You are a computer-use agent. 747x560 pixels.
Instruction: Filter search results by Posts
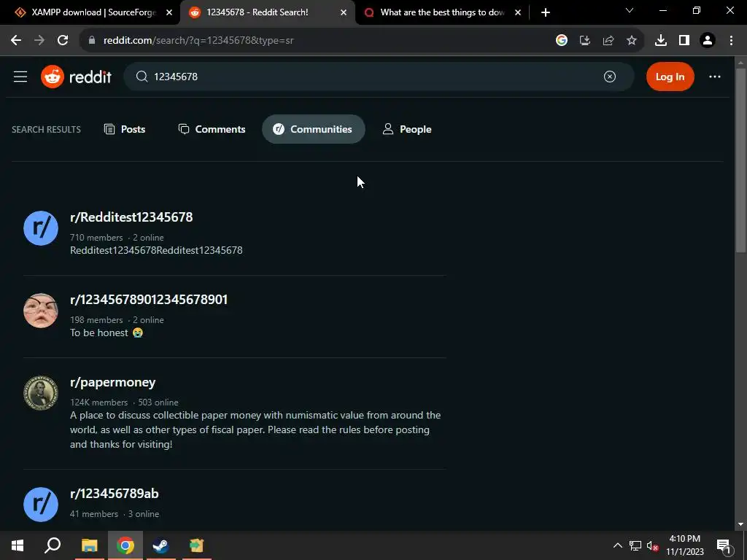[x=125, y=129]
